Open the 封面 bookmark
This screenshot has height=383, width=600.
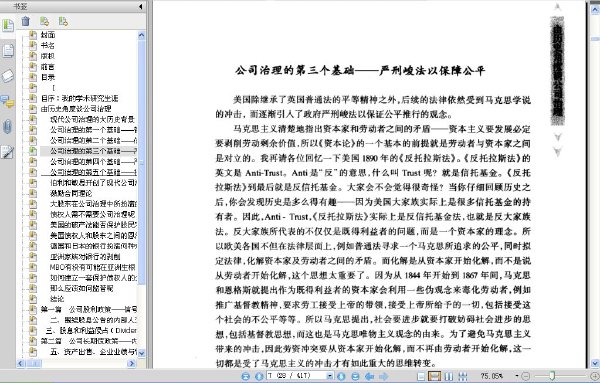(x=48, y=35)
